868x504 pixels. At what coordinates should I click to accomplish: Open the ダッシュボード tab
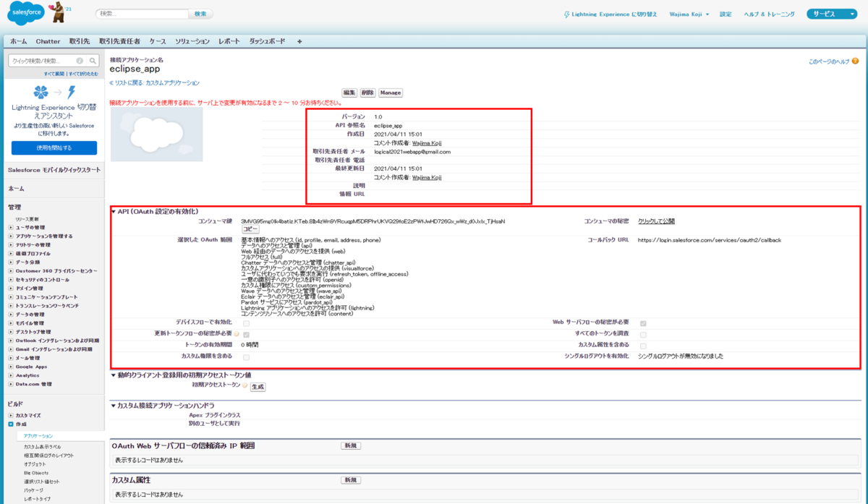268,42
